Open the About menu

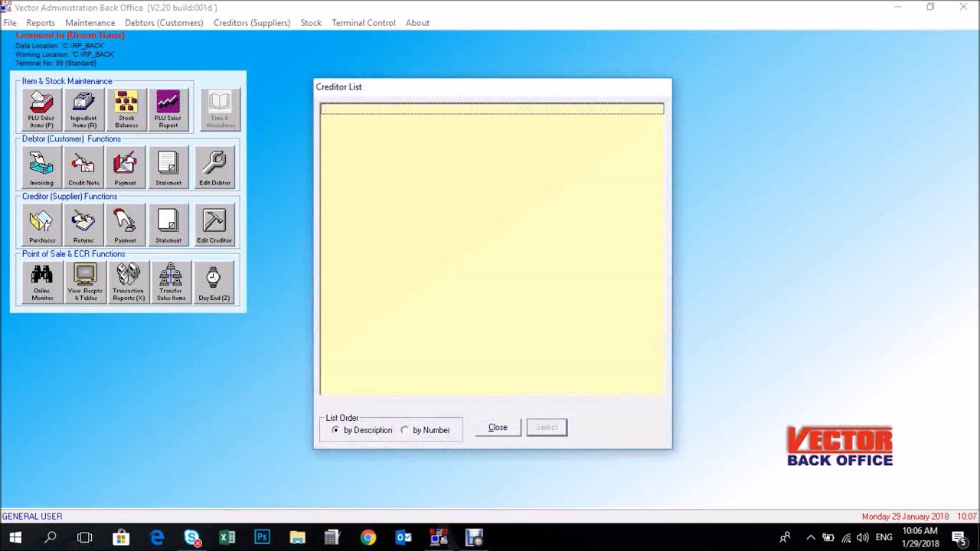point(417,23)
